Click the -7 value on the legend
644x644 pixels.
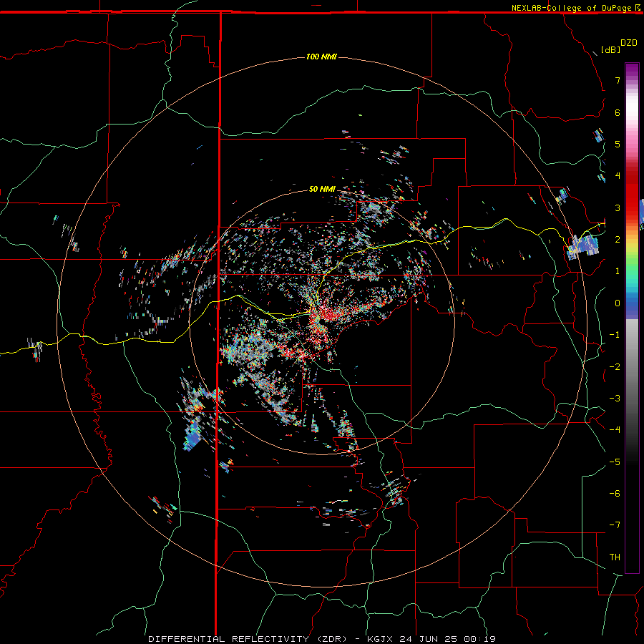(x=615, y=525)
